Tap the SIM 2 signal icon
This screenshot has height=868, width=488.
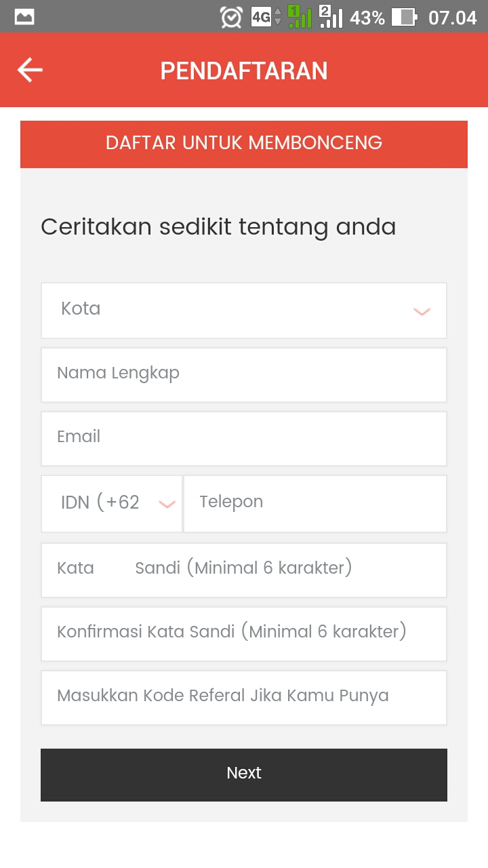331,17
